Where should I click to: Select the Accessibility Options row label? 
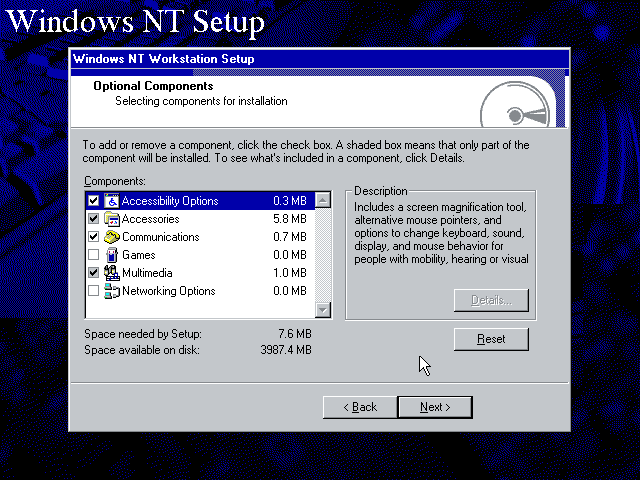(170, 201)
